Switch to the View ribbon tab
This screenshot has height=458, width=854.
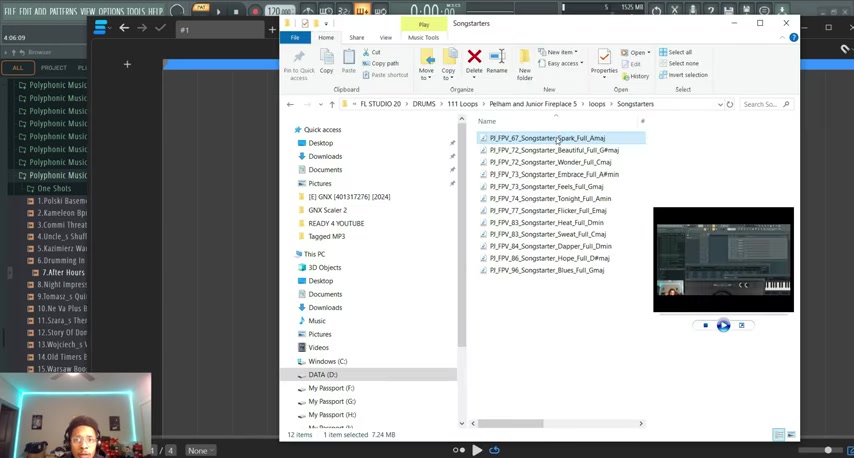386,38
